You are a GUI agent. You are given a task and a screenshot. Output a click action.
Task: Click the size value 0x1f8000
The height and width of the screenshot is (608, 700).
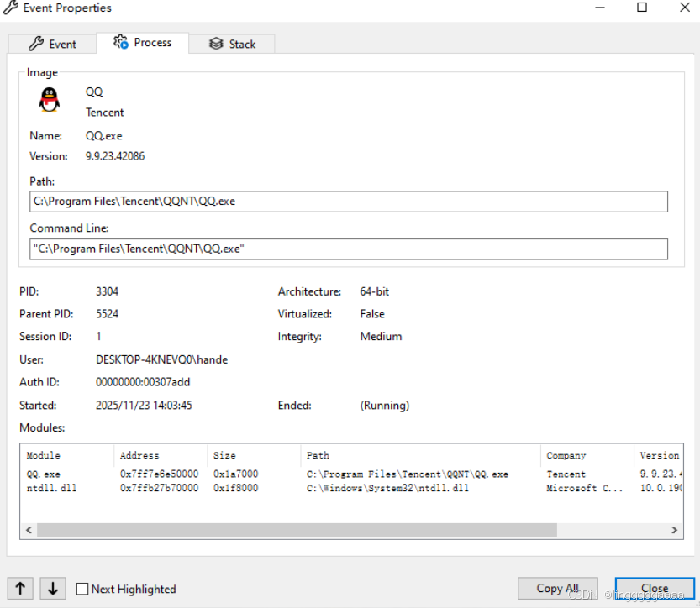coord(235,488)
